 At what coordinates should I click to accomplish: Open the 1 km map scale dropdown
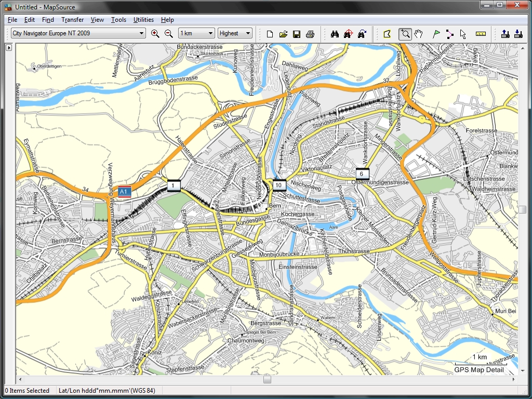click(x=196, y=33)
